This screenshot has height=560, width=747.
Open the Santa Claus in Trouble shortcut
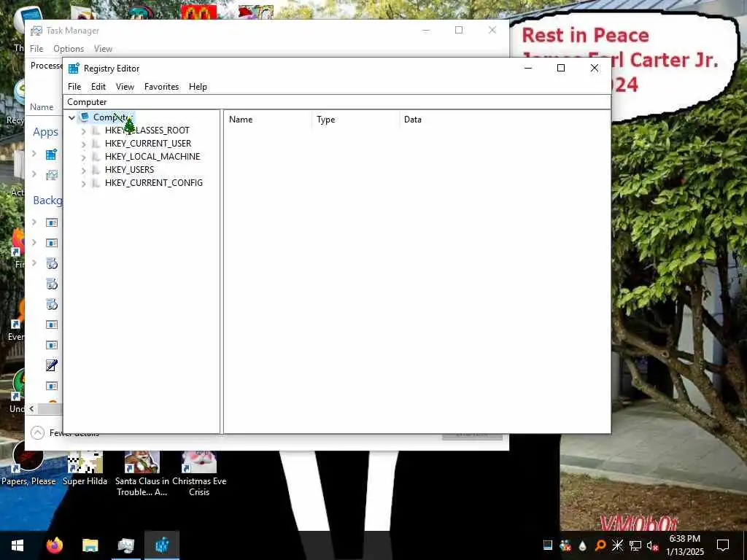pos(142,474)
